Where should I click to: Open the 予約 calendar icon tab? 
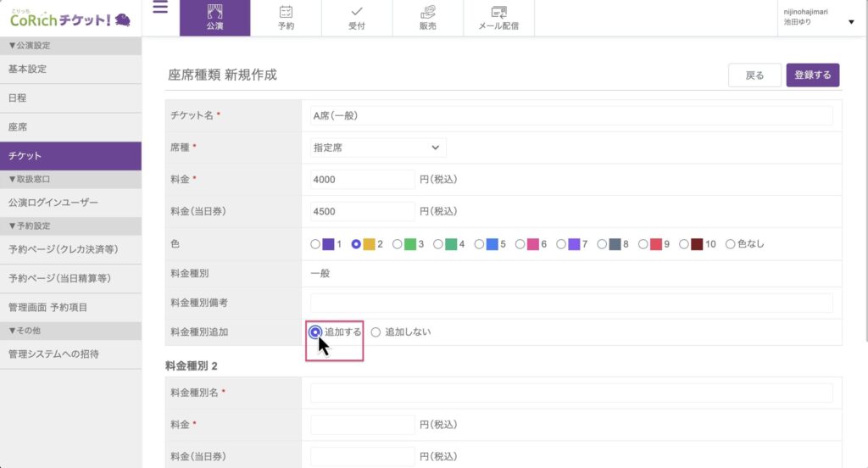(286, 18)
